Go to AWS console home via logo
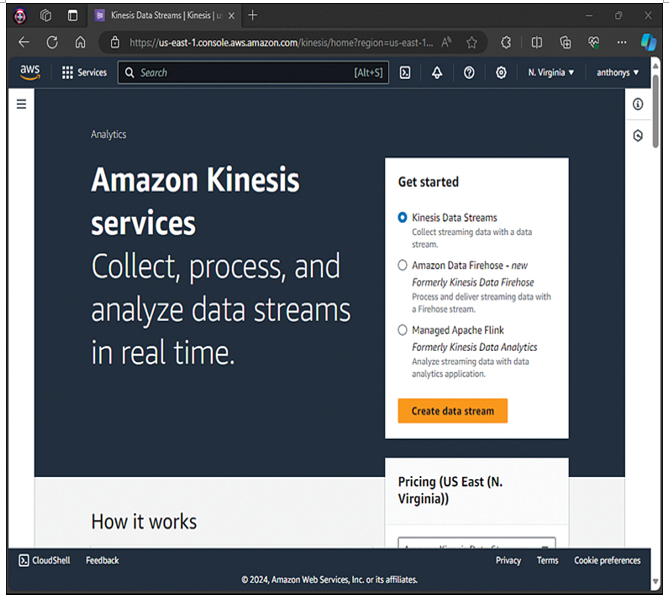This screenshot has width=669, height=603. pyautogui.click(x=30, y=72)
